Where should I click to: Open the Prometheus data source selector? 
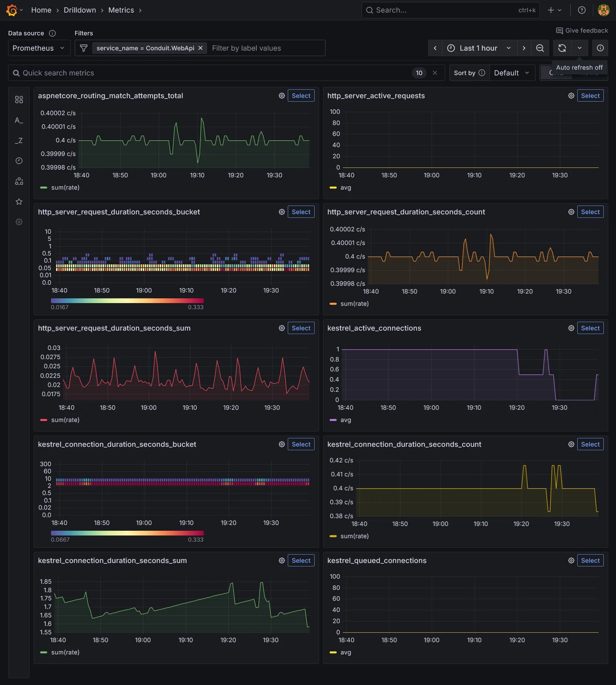pyautogui.click(x=38, y=48)
